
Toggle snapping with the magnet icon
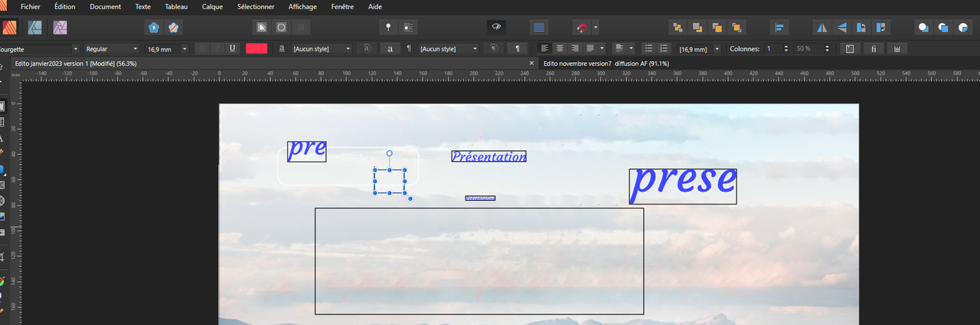(582, 28)
